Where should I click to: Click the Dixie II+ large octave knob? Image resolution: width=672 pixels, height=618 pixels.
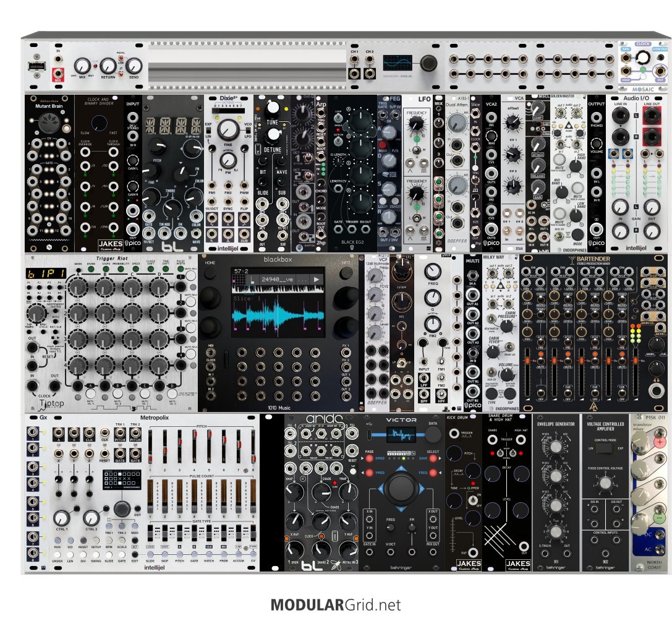click(x=228, y=129)
